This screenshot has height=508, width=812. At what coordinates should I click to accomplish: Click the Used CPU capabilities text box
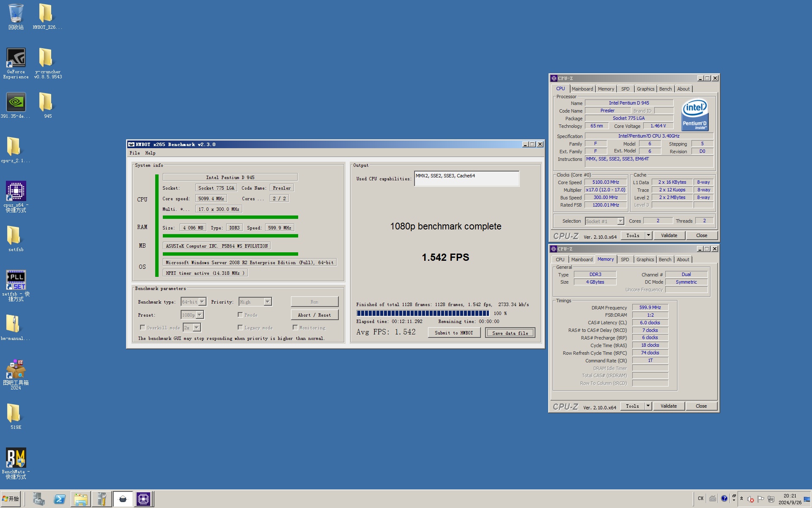[466, 179]
